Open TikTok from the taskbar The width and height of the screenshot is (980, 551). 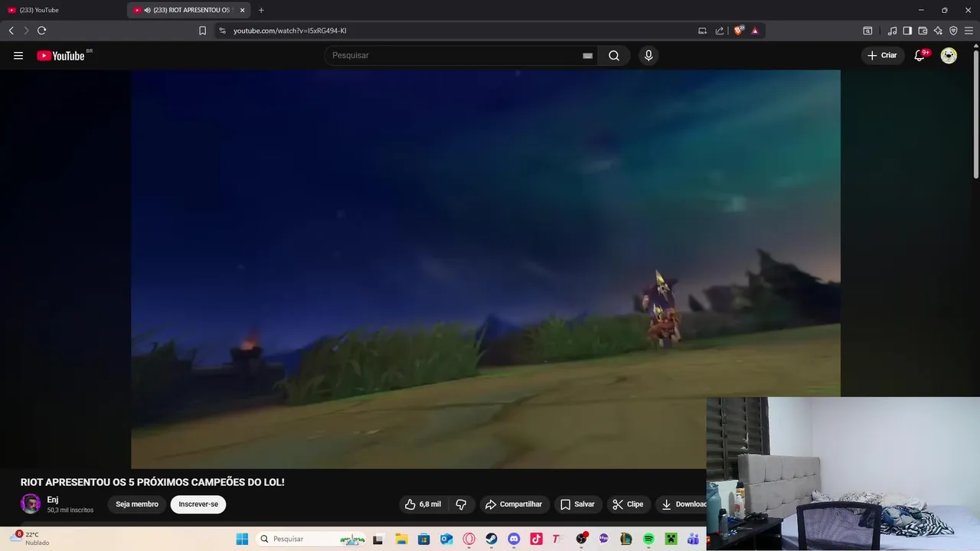tap(536, 539)
